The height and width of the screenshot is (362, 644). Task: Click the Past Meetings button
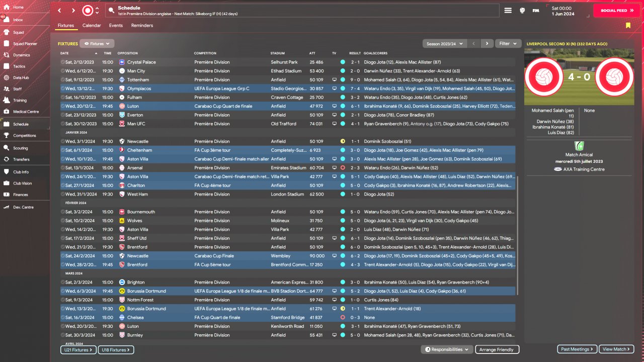point(577,349)
